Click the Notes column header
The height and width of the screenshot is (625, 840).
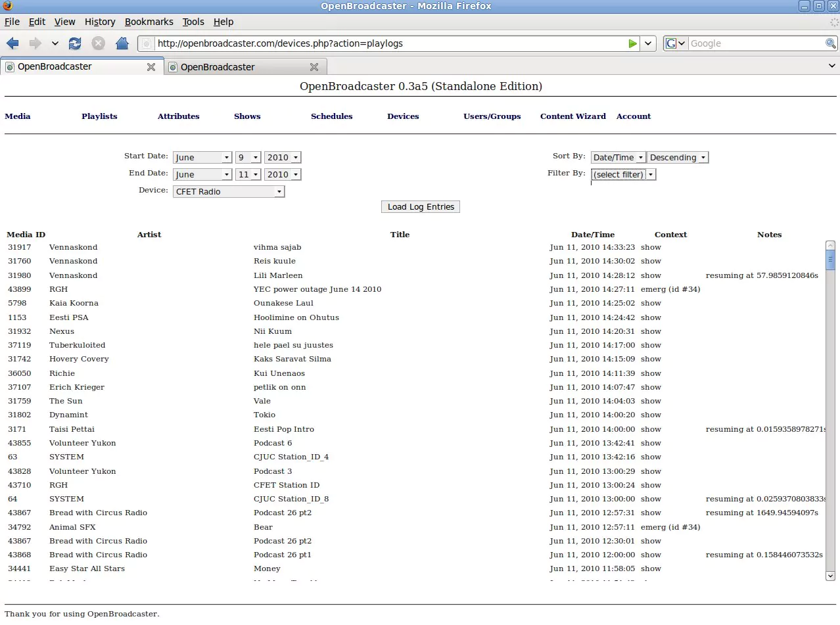(x=769, y=235)
